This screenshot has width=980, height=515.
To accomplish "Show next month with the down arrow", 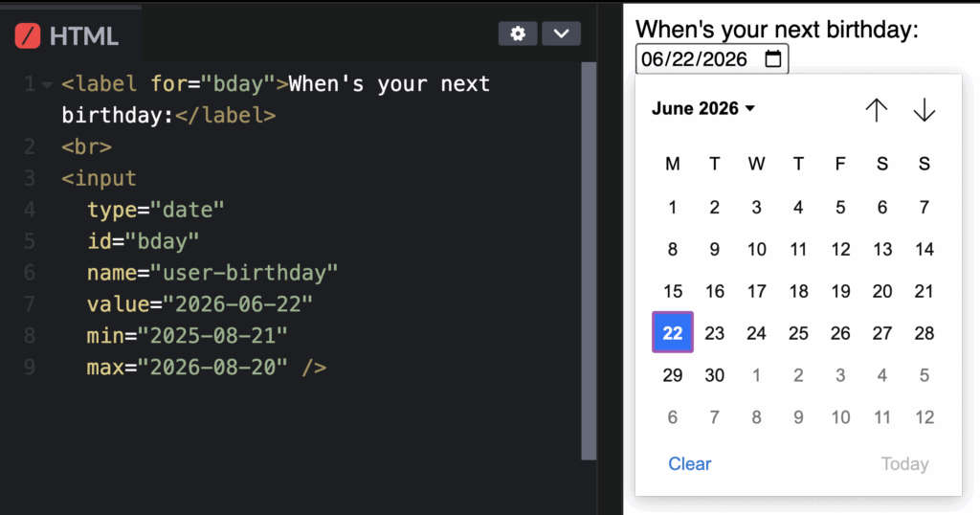I will point(924,110).
